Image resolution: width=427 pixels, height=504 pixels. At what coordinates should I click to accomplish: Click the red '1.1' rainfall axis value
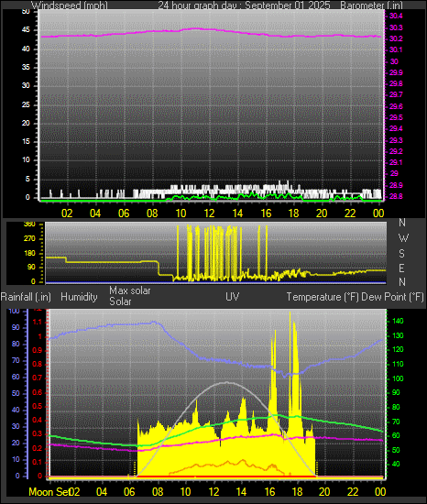click(38, 322)
